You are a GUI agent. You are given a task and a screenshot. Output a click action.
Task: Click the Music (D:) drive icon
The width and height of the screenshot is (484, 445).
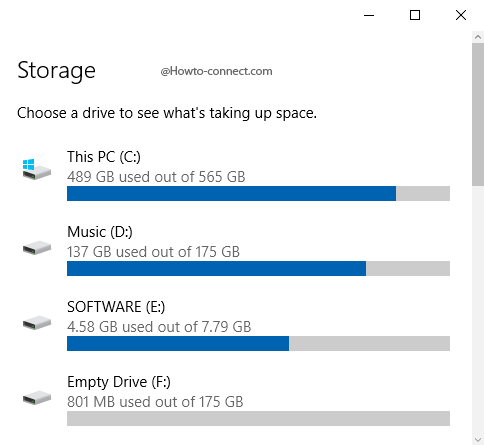coord(37,248)
